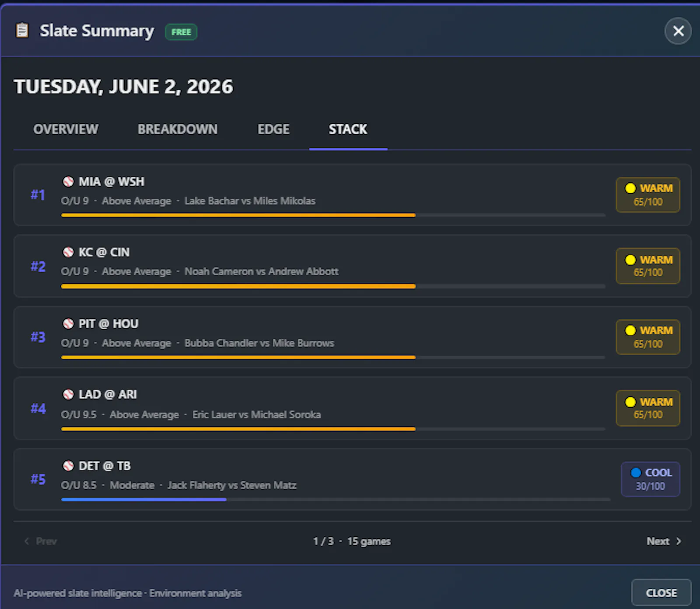This screenshot has width=700, height=609.
Task: Click the yellow WARM dot on LAD @ ARI
Action: [630, 402]
